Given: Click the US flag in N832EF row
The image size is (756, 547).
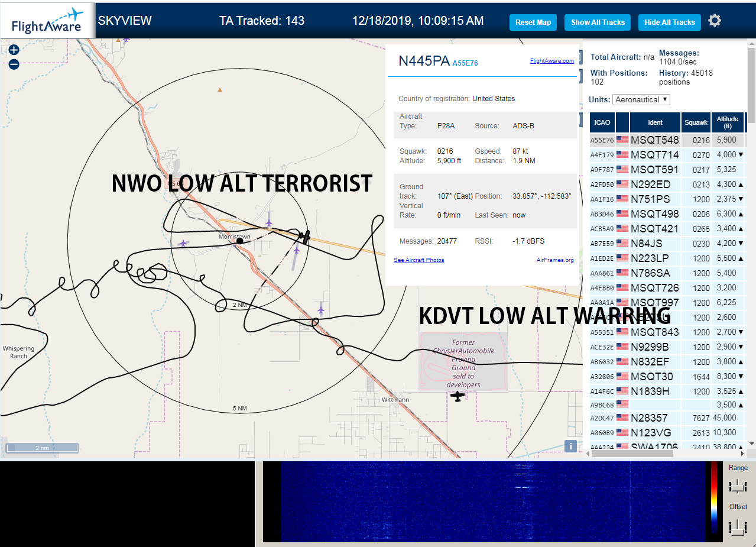Looking at the screenshot, I should point(622,362).
